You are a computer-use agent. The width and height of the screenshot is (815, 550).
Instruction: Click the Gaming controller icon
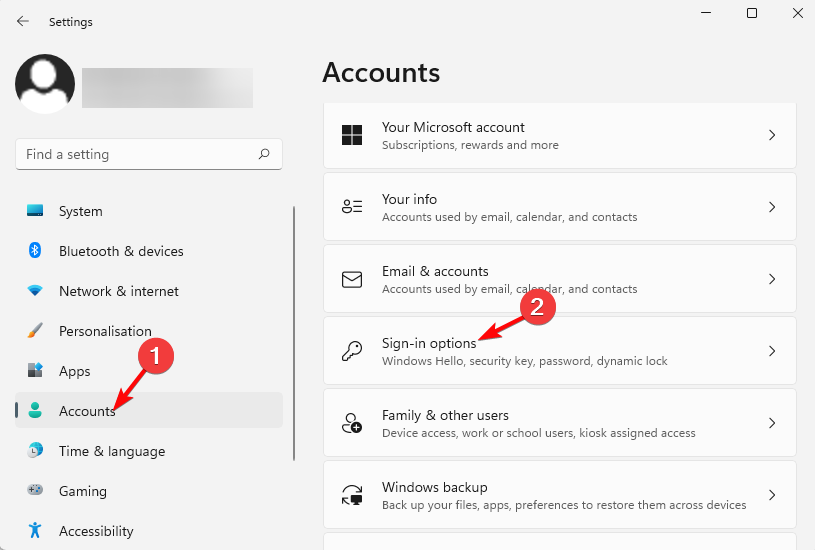[x=35, y=490]
